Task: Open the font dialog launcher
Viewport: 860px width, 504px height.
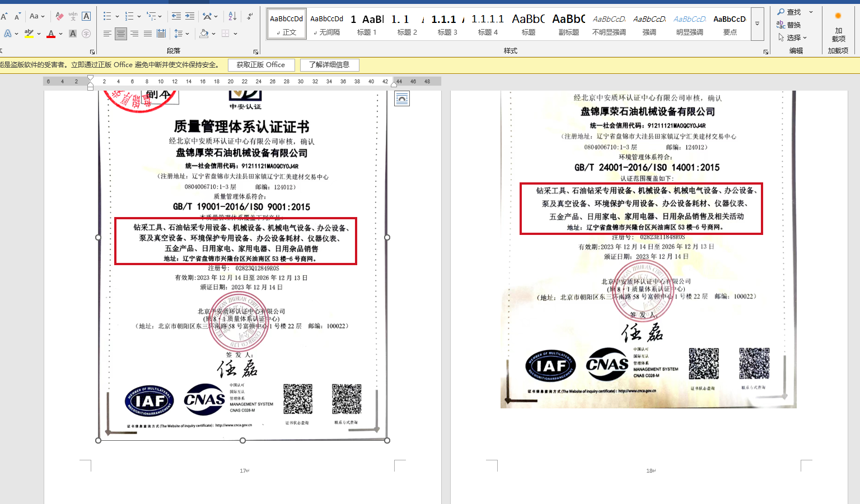Action: click(92, 51)
